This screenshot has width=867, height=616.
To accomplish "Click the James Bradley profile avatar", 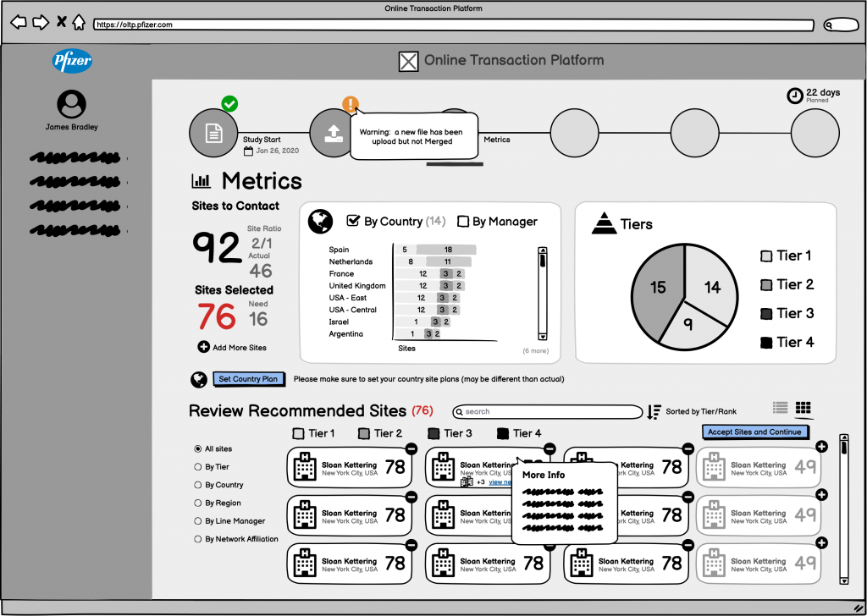I will tap(71, 104).
